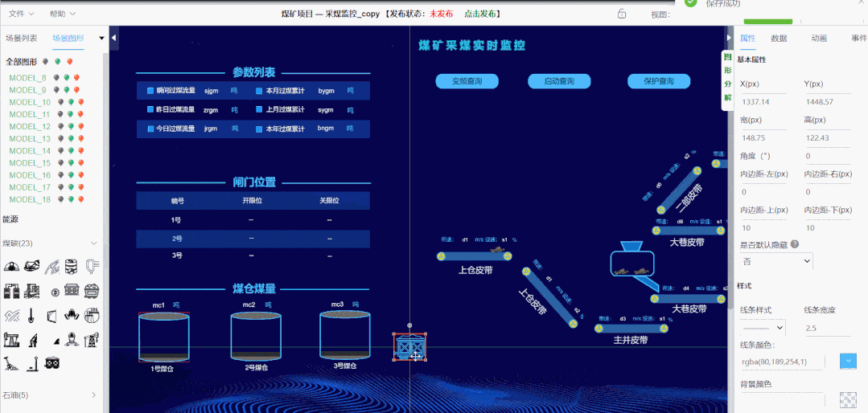
Task: Pick the excavator icon in the coal library
Action: (x=32, y=266)
